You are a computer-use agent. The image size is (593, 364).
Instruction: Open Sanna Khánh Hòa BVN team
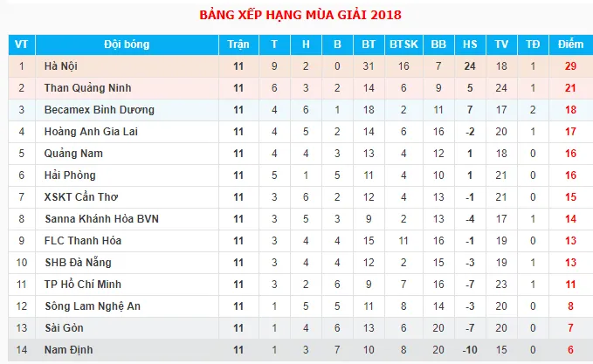coord(101,219)
